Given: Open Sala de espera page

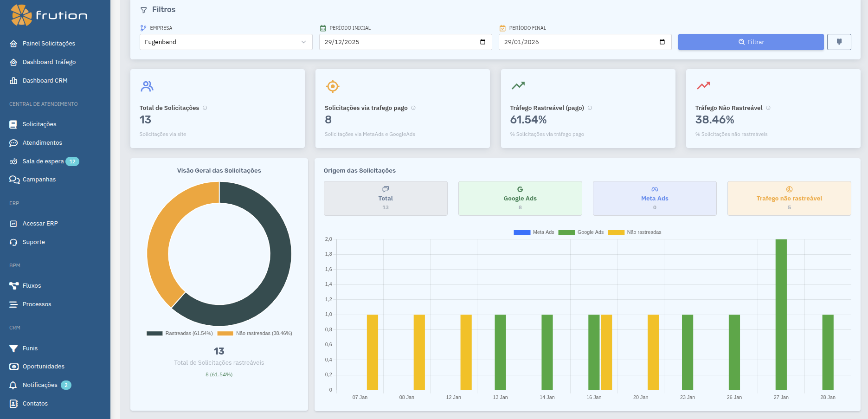Looking at the screenshot, I should (43, 161).
